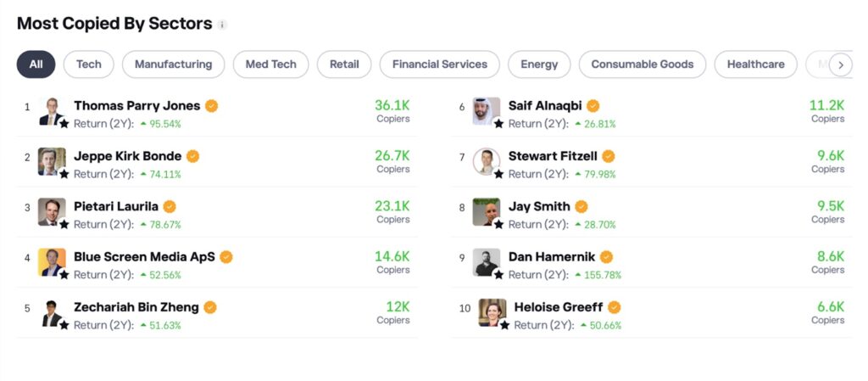This screenshot has height=381, width=868.
Task: Click the info icon beside Most Copied By Sectors
Action: pyautogui.click(x=222, y=25)
